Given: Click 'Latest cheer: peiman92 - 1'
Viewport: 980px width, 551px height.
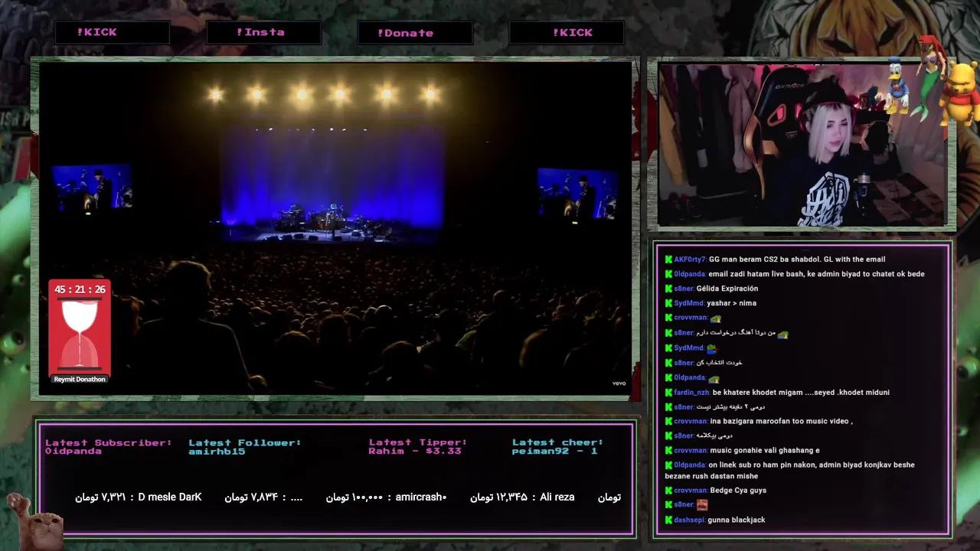Looking at the screenshot, I should tap(557, 447).
